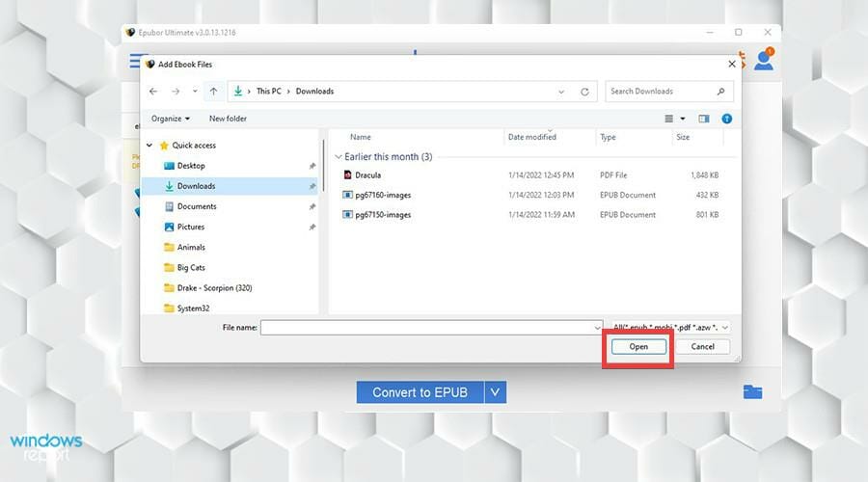Open view options dropdown arrow

[683, 119]
